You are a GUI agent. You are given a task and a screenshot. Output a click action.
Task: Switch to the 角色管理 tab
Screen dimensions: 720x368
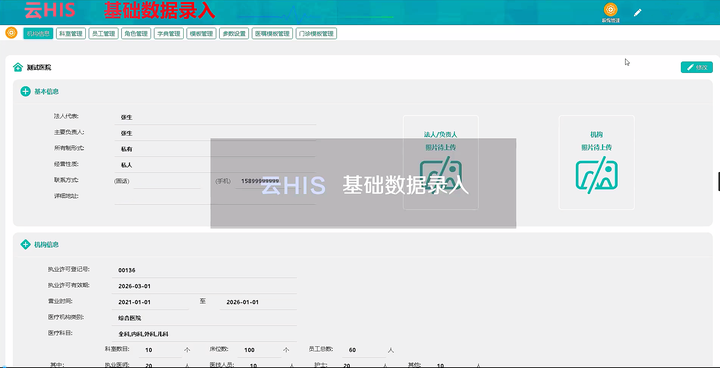[x=136, y=34]
